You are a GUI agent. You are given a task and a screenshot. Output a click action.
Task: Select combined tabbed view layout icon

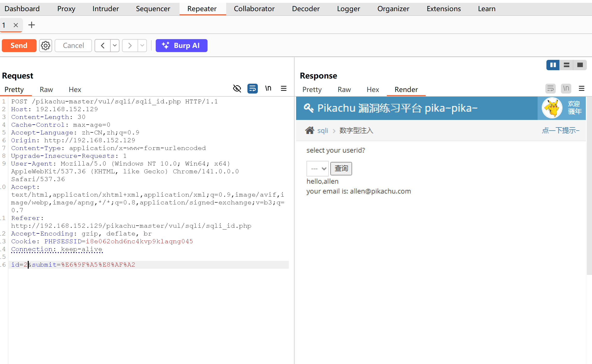pyautogui.click(x=580, y=65)
